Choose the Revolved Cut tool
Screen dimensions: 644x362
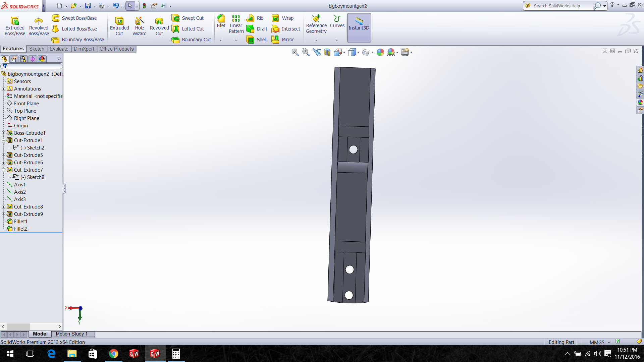(x=159, y=26)
